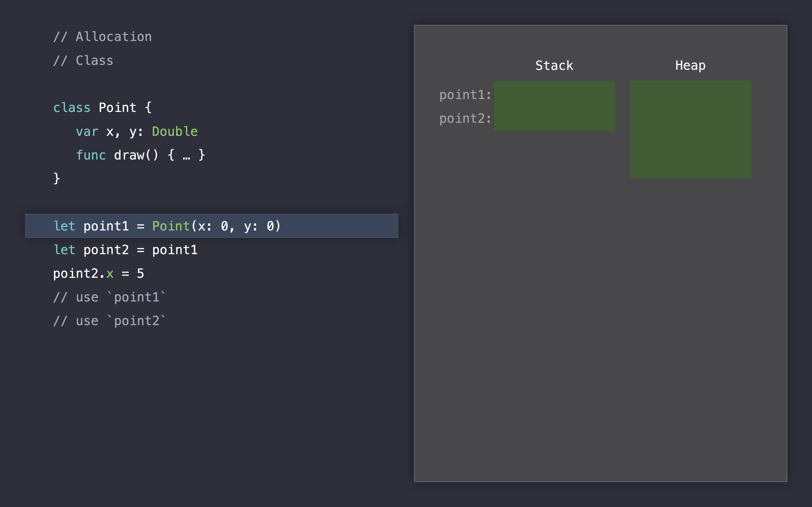
Task: Click the green Stack memory block
Action: 554,106
